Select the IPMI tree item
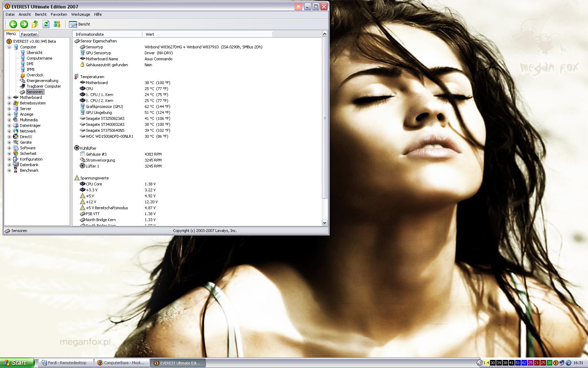 30,69
